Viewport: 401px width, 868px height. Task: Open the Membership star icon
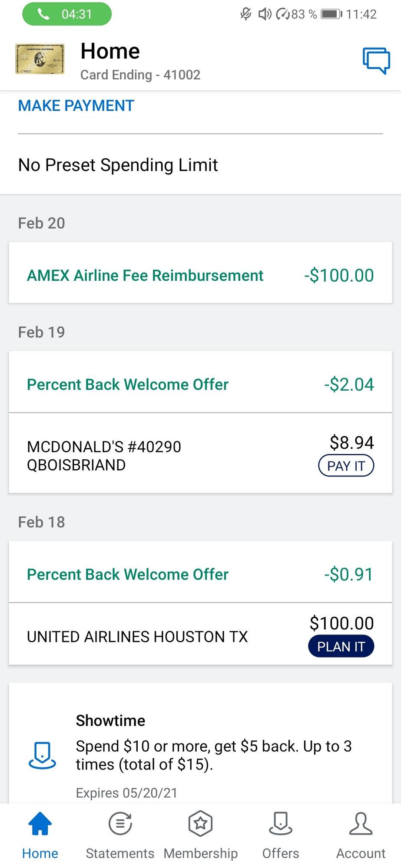click(x=200, y=823)
